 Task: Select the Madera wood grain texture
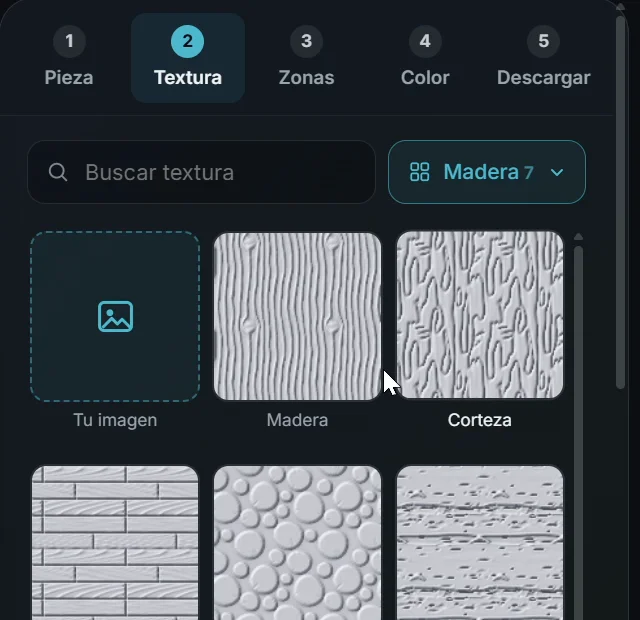click(x=298, y=316)
